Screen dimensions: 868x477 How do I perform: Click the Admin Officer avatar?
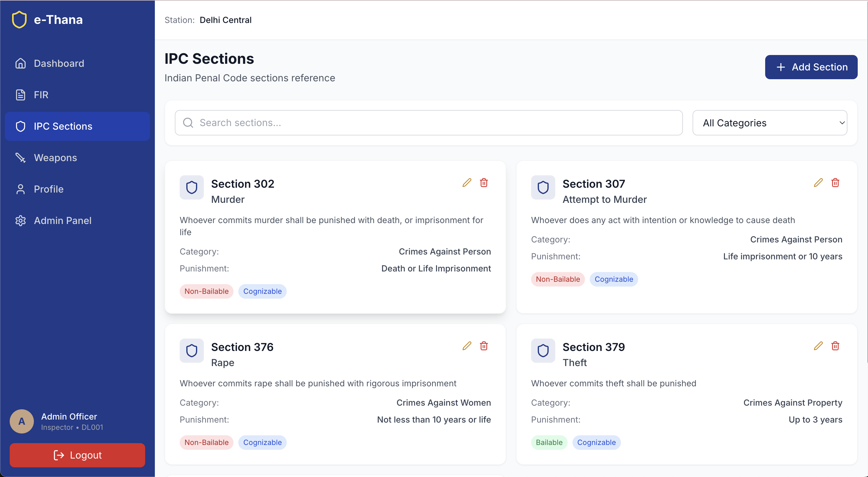[22, 421]
